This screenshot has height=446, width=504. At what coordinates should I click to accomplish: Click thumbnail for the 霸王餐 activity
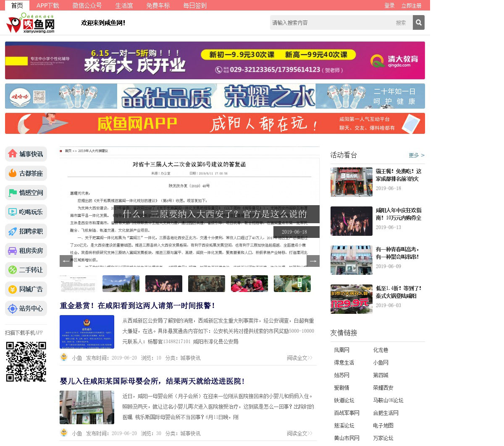[x=352, y=182]
